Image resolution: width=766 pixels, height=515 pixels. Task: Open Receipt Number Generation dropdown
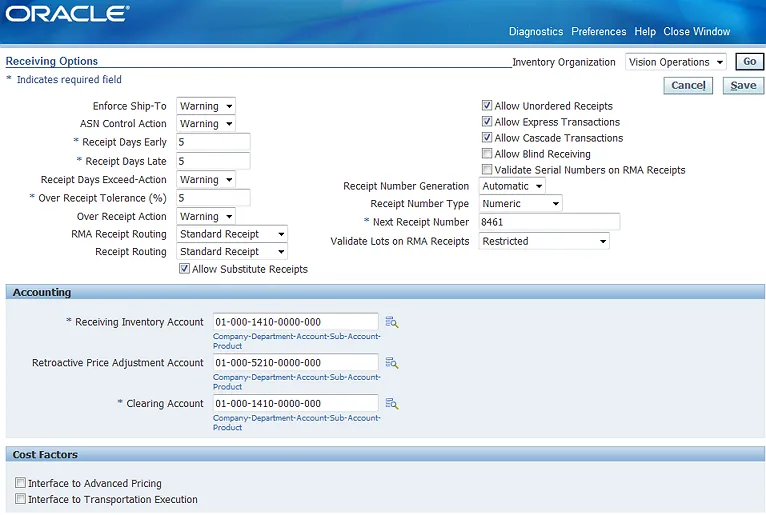[x=512, y=186]
